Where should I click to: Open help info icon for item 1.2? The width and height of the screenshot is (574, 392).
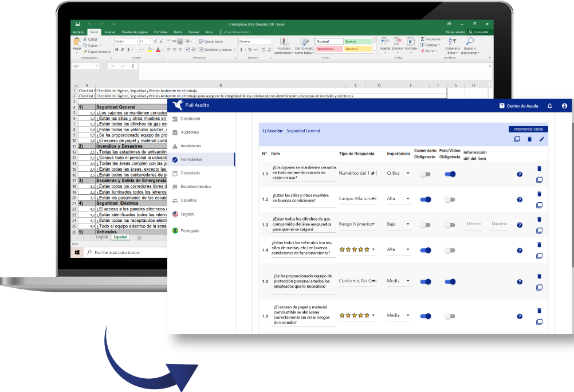coord(520,199)
